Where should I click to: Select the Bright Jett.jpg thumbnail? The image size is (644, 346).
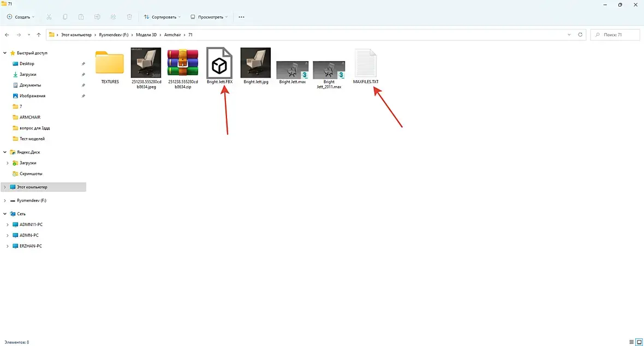(255, 65)
